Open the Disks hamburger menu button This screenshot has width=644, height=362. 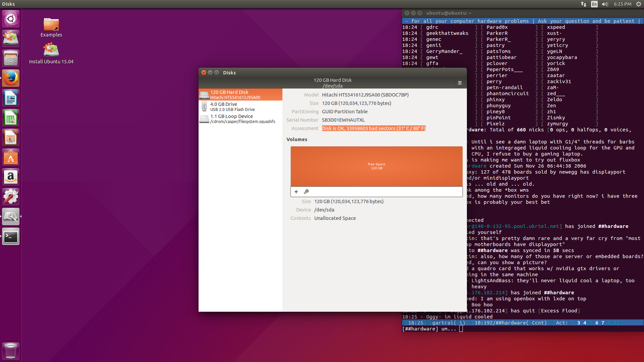(x=460, y=83)
